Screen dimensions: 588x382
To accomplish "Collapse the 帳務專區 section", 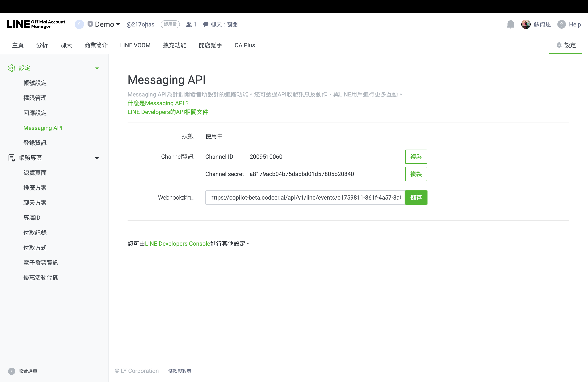I will [x=97, y=158].
